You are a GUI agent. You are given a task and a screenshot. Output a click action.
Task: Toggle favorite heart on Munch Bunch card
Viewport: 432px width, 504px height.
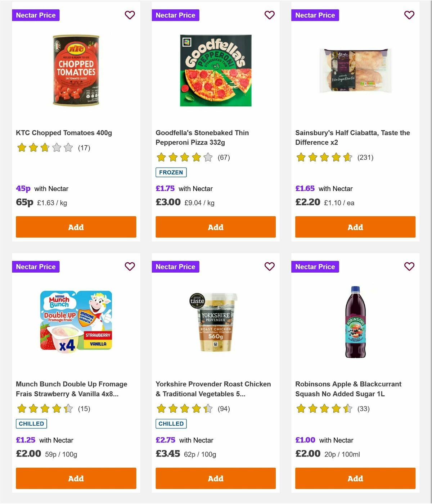[130, 267]
